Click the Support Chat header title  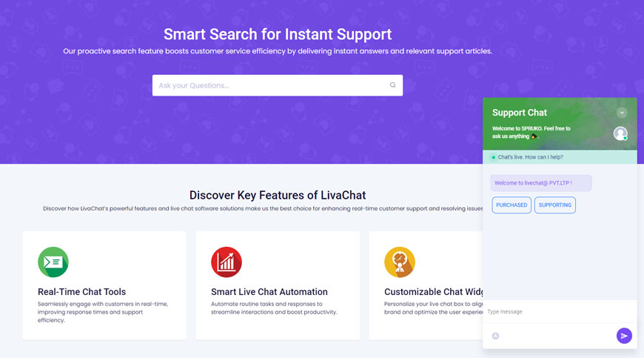pyautogui.click(x=520, y=113)
